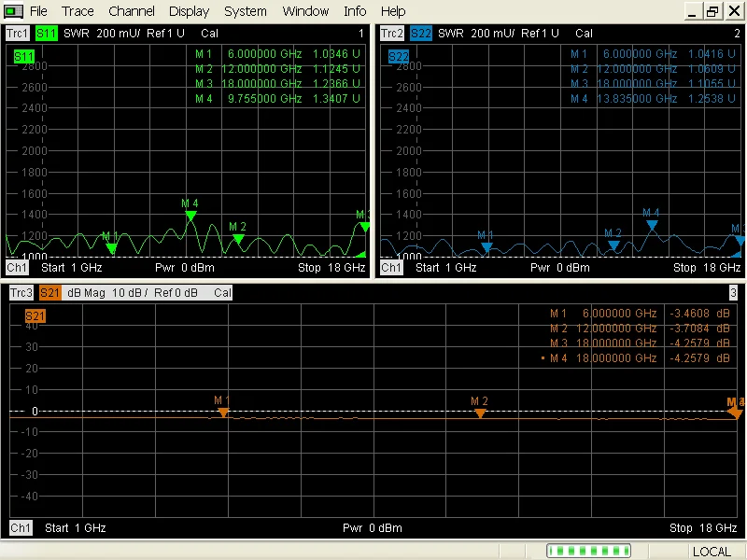The width and height of the screenshot is (747, 560).
Task: Click the LOCAL mode indicator
Action: (712, 552)
